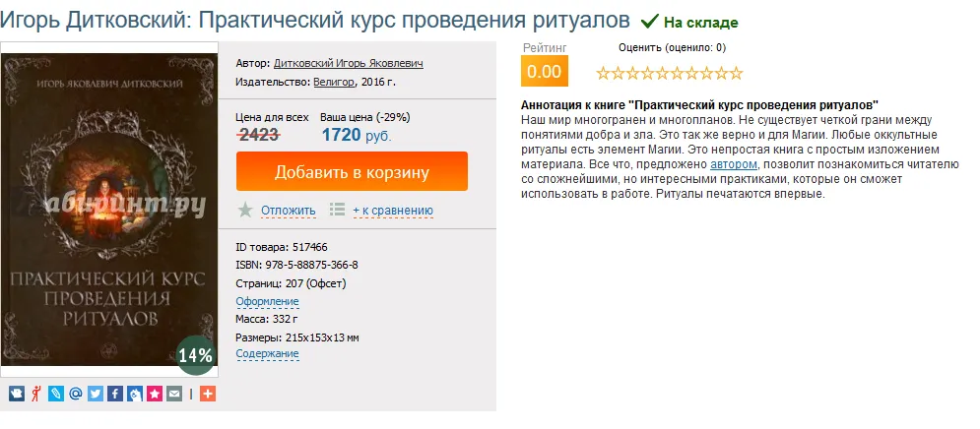Share via the LiveJournal pencil icon
The image size is (980, 429).
tap(56, 394)
